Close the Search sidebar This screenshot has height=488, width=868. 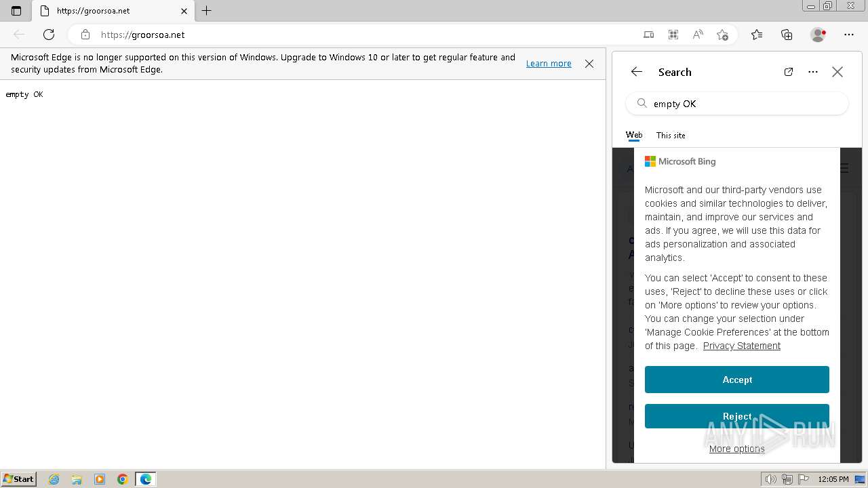click(x=837, y=72)
